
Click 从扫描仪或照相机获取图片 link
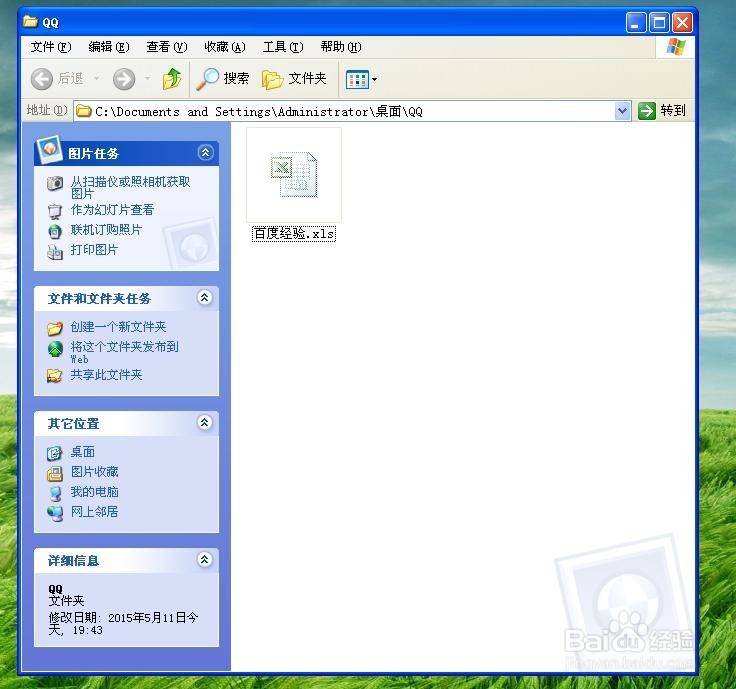tap(130, 187)
